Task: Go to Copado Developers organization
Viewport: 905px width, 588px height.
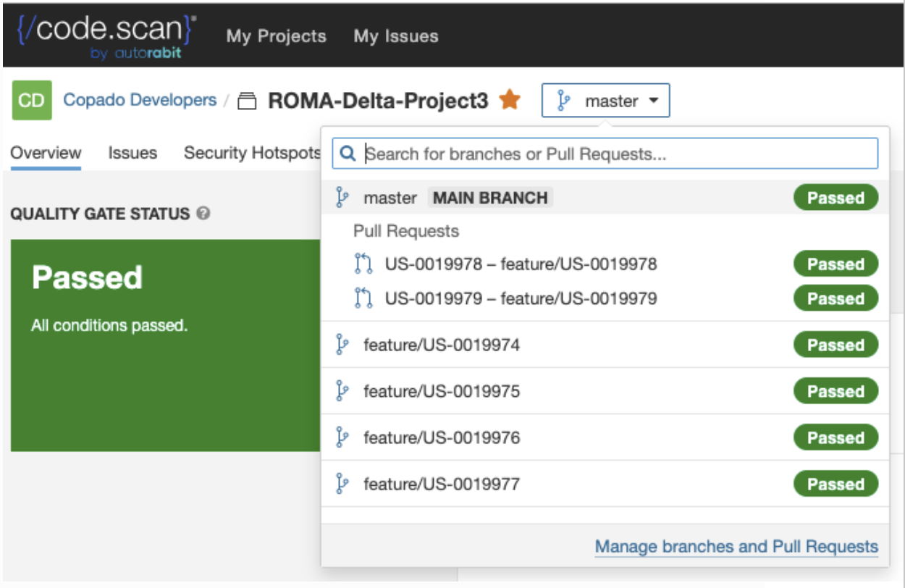Action: point(140,100)
